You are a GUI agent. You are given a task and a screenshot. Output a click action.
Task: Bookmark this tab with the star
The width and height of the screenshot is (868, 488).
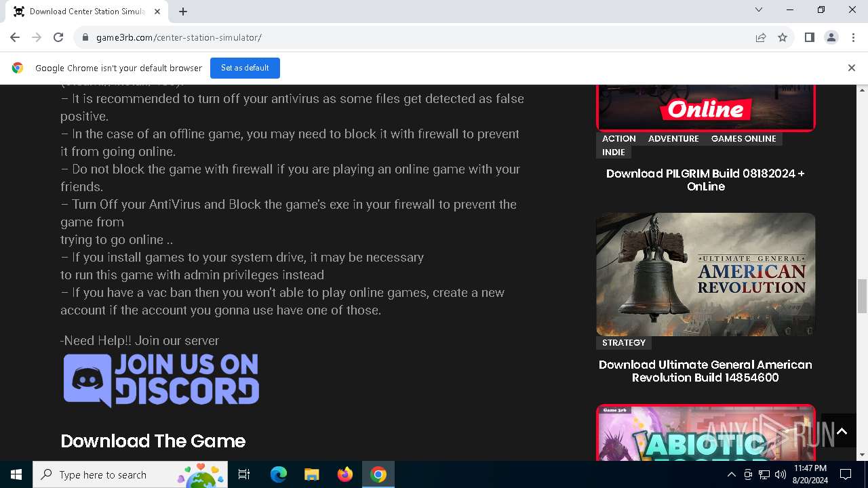783,37
